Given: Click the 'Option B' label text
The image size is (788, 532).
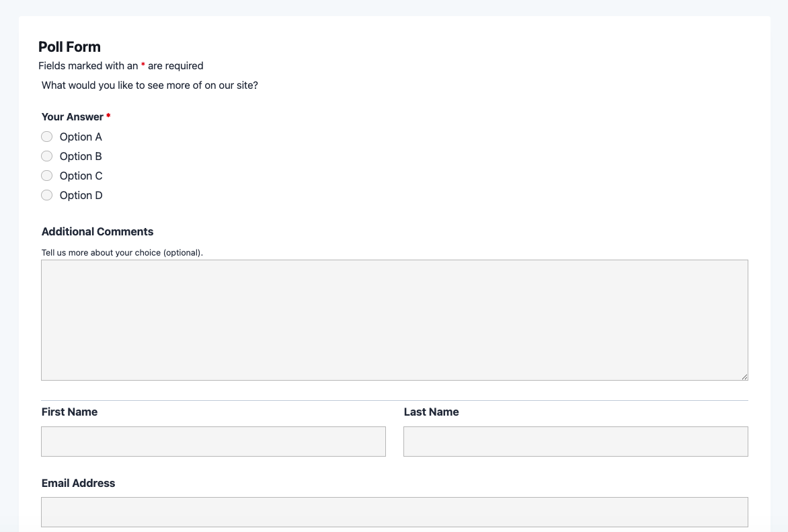Looking at the screenshot, I should tap(81, 156).
